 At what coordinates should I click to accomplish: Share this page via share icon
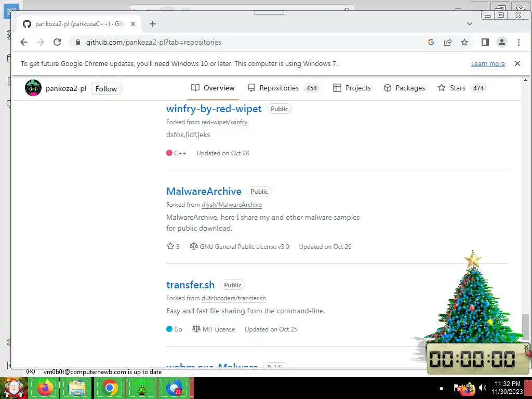coord(448,42)
